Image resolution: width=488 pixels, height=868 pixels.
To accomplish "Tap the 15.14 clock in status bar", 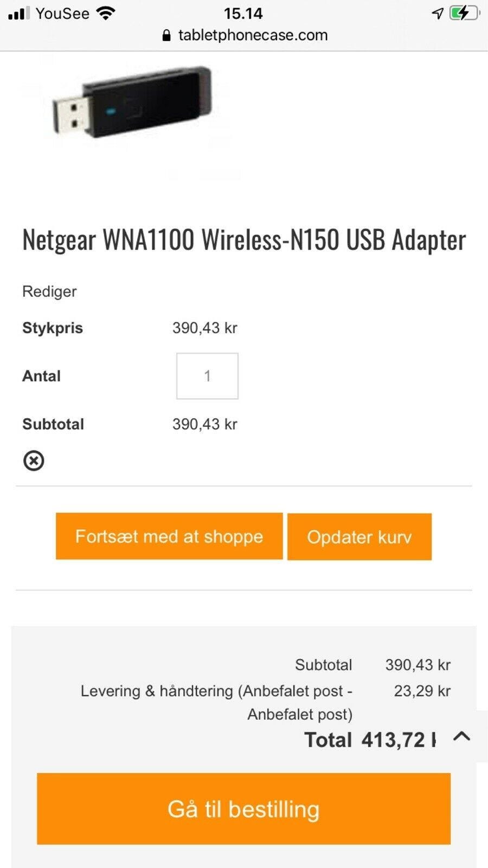I will (x=243, y=14).
